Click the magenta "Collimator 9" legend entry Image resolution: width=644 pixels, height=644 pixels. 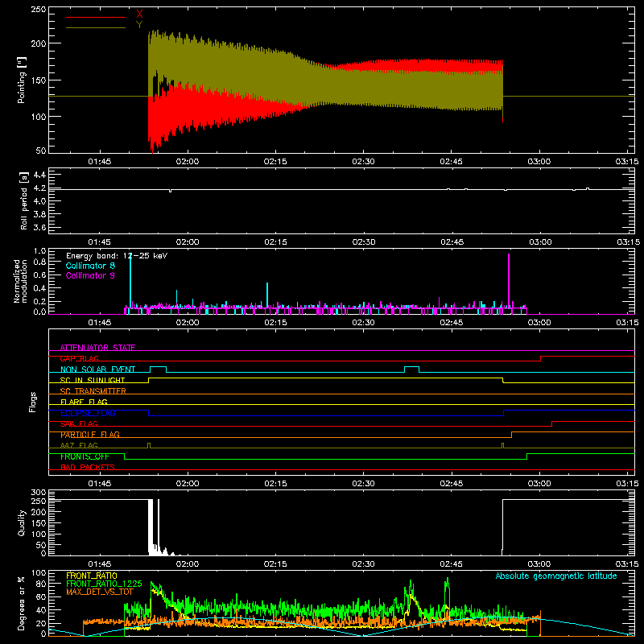[90, 275]
